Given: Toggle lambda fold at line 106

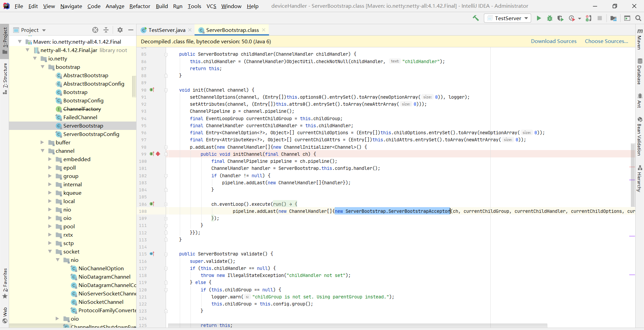Looking at the screenshot, I should click(x=166, y=204).
